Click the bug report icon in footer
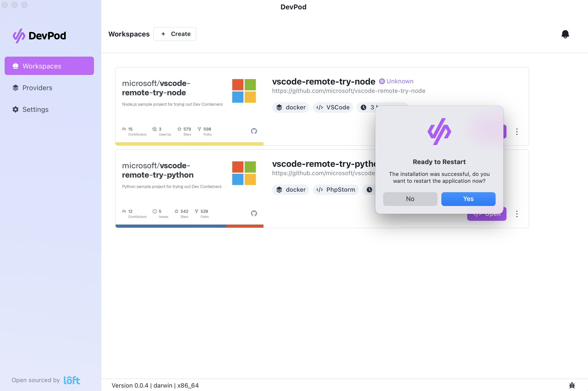This screenshot has height=391, width=588. [572, 385]
